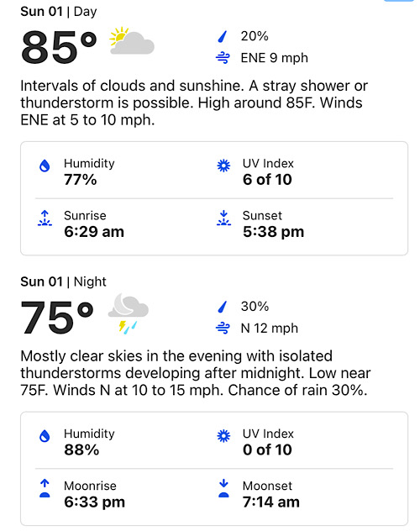Screen dimensions: 420x531
Task: Click the Sunrise icon
Action: tap(45, 218)
